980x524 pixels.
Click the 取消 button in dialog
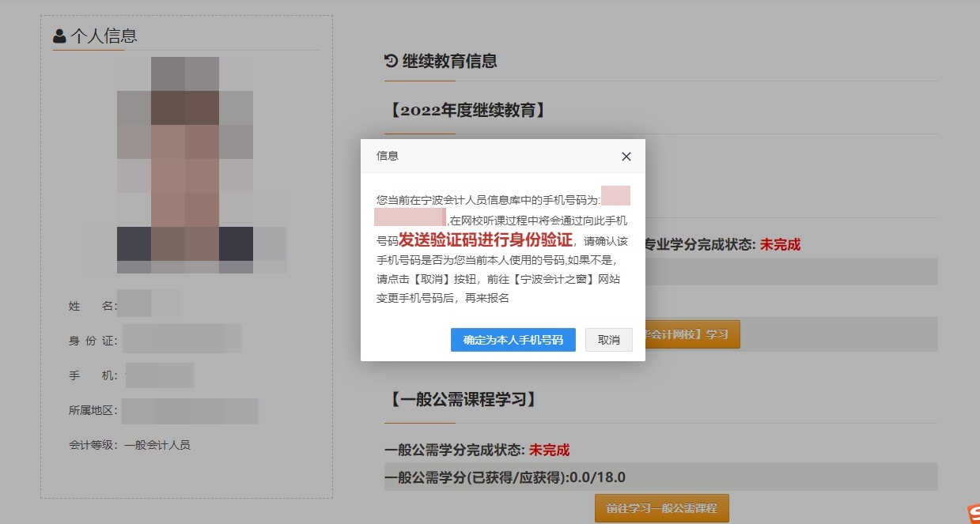[x=609, y=340]
